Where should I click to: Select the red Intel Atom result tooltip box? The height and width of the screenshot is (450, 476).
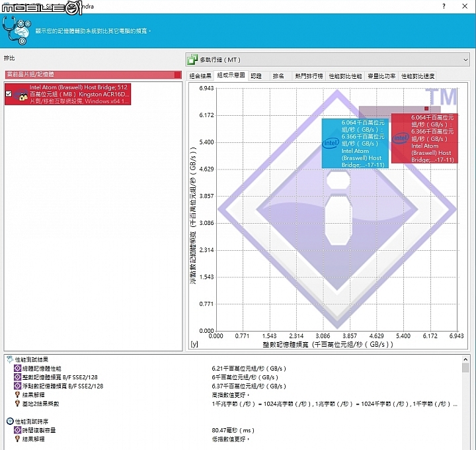(x=424, y=138)
